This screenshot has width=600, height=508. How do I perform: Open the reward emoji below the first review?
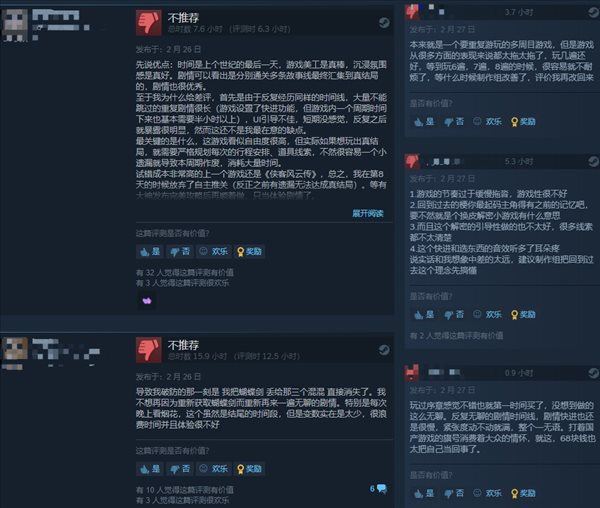point(147,301)
